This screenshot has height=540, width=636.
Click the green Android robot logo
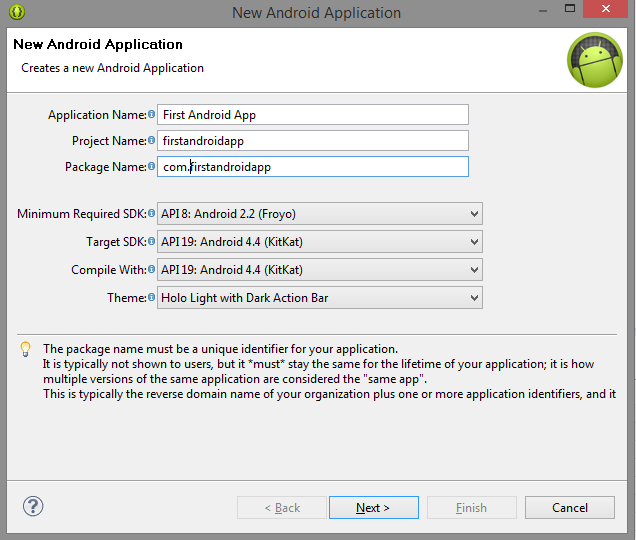[595, 60]
